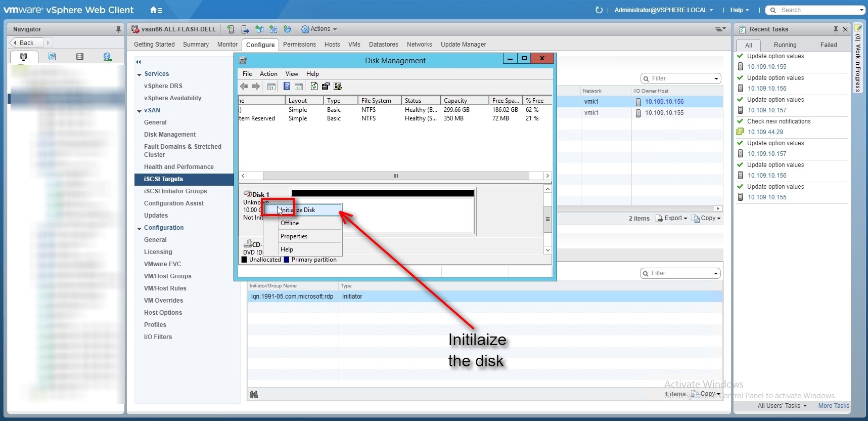Screen dimensions: 868x421
Task: Collapse the Configure sidebar with double-arrow
Action: (x=139, y=62)
